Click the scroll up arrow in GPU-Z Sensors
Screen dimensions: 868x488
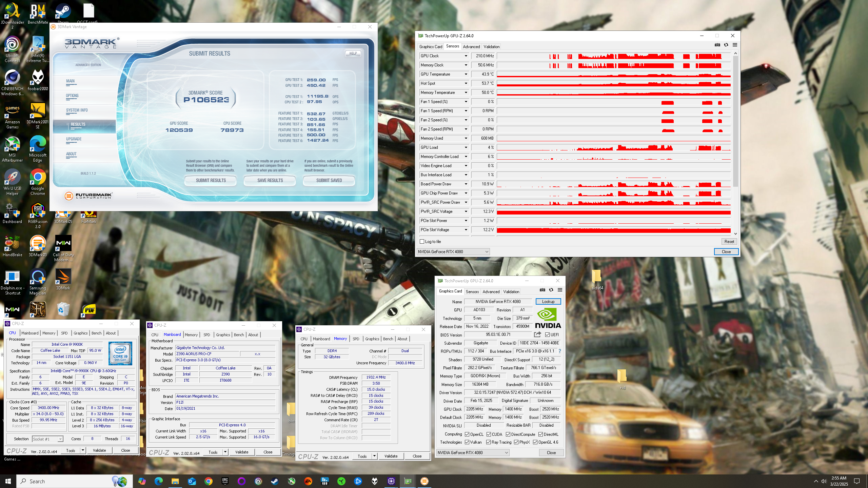[x=735, y=53]
